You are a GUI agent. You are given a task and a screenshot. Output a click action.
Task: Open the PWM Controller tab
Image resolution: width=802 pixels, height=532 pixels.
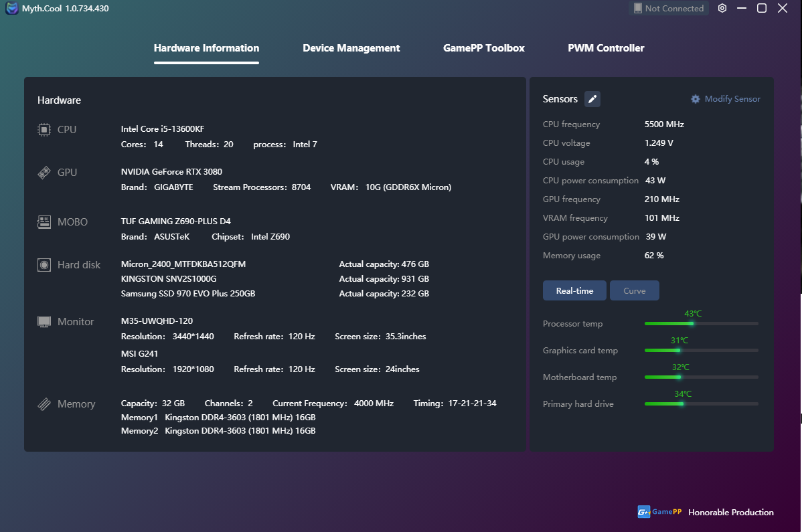click(606, 48)
